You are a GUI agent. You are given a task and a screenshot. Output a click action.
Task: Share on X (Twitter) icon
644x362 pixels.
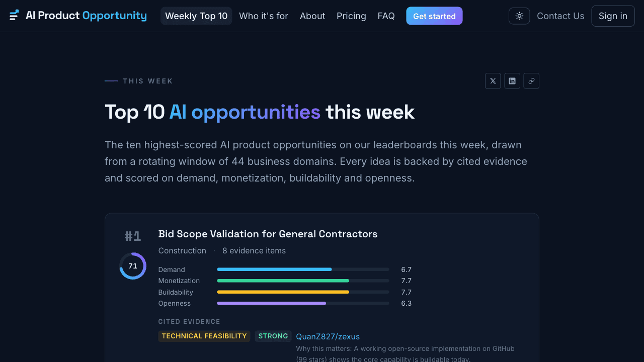coord(493,81)
